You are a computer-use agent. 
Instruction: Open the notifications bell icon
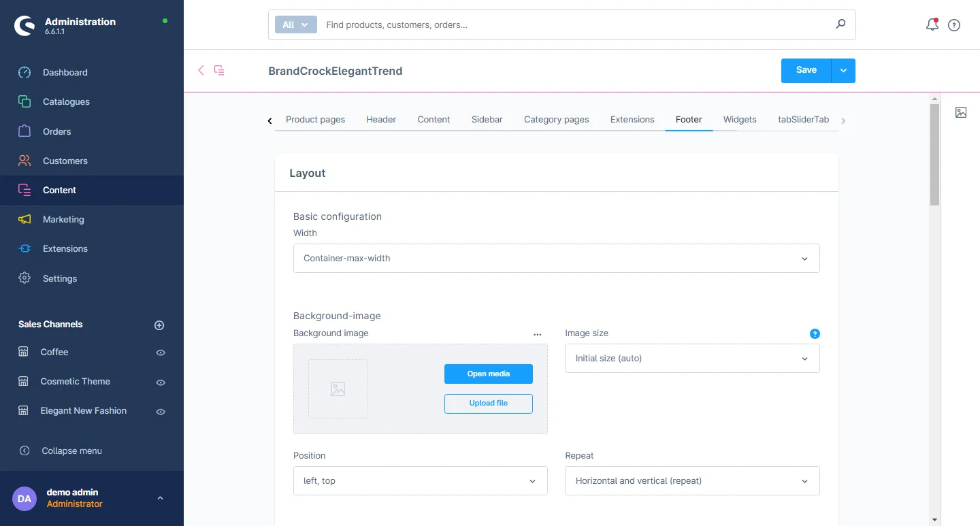tap(932, 25)
